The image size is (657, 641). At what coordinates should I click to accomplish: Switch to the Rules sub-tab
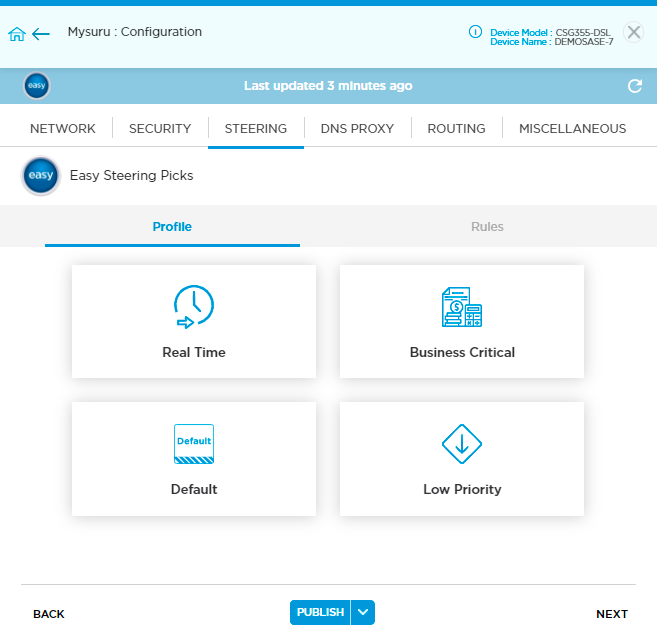[487, 227]
